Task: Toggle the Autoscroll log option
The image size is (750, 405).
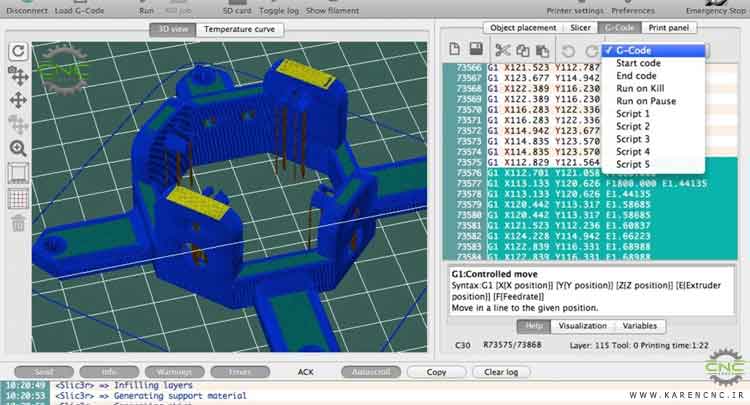Action: coord(371,372)
